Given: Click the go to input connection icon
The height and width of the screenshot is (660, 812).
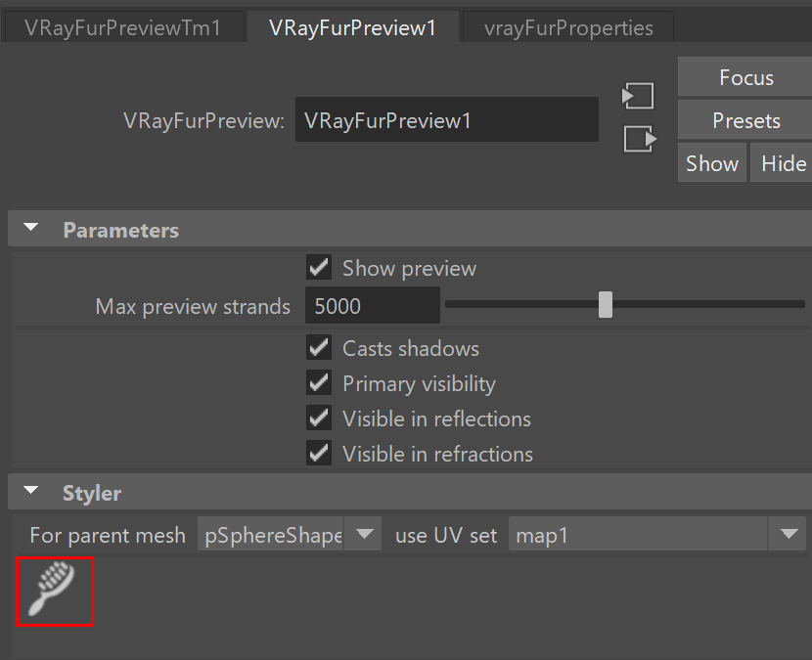Looking at the screenshot, I should [638, 96].
